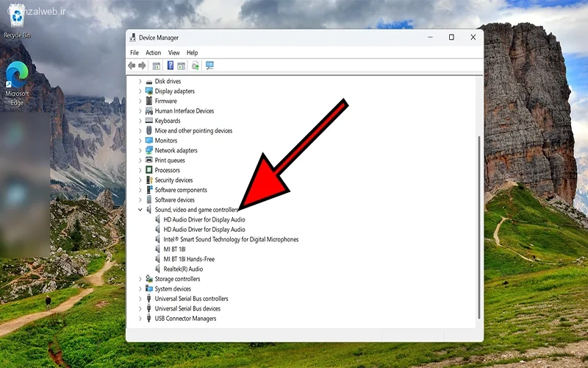Select Intel Smart Sound Technology device
This screenshot has height=368, width=588.
tap(231, 239)
